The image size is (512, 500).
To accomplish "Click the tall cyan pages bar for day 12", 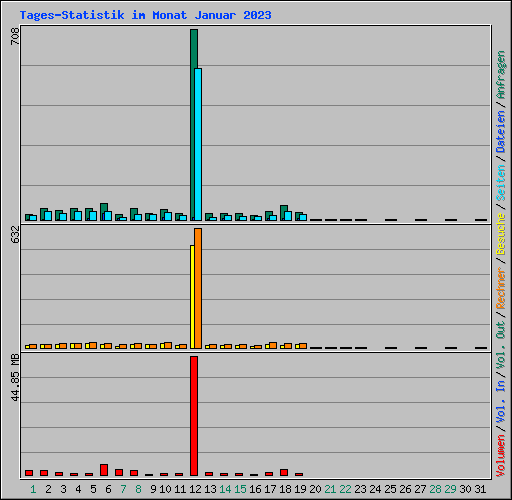I will [x=198, y=144].
